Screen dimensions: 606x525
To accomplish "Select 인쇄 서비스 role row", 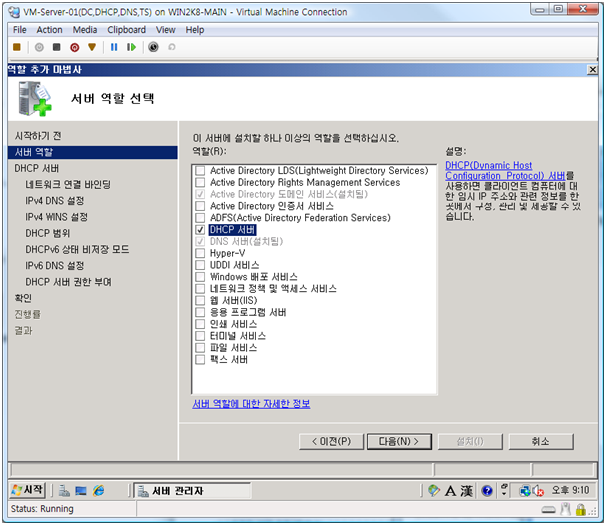I will point(233,324).
